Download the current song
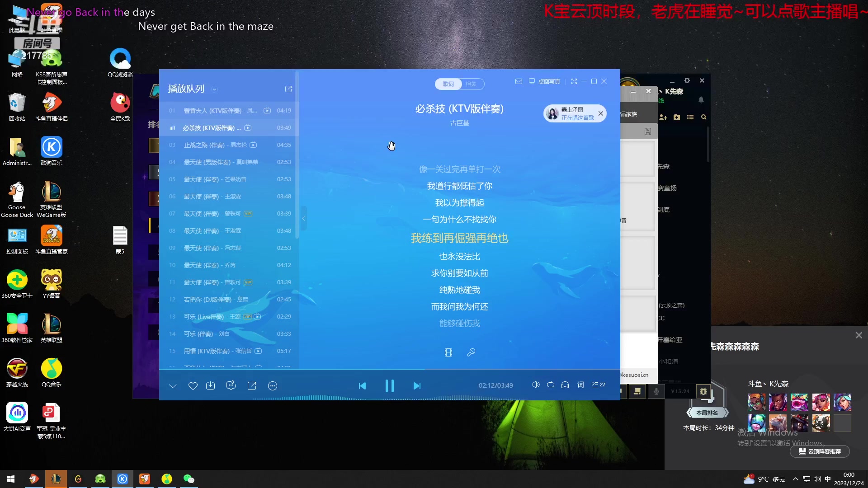 tap(211, 386)
